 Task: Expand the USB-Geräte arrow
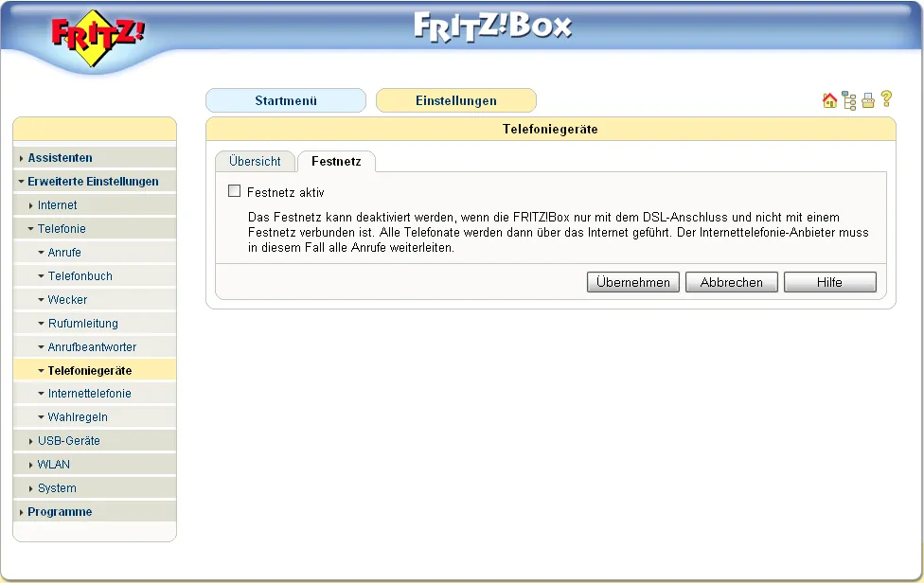(30, 441)
